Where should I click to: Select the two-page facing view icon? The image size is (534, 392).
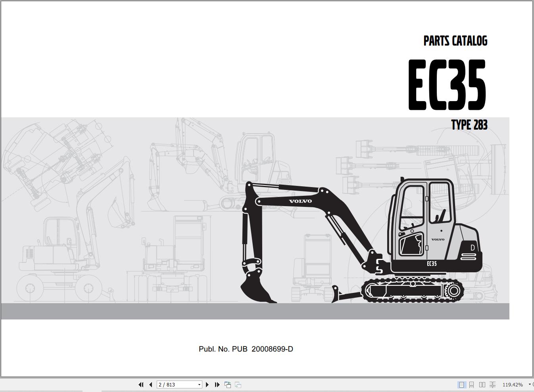482,384
